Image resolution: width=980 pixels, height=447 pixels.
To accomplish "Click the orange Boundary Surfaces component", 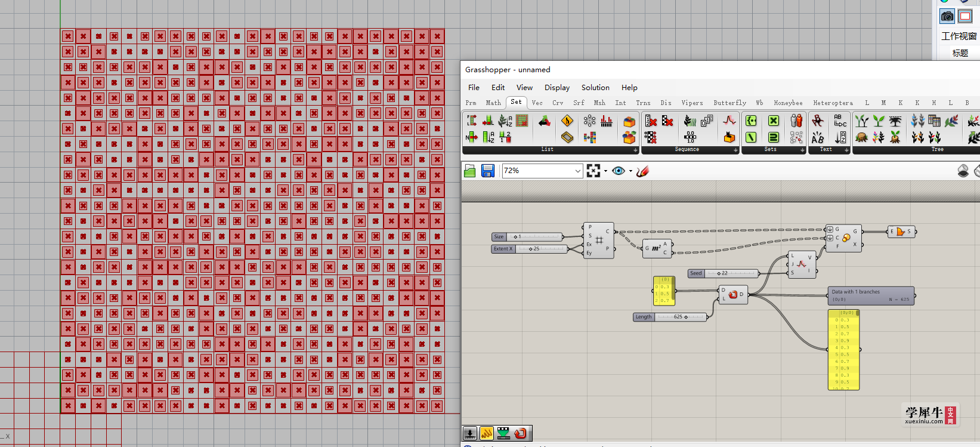I will point(901,232).
